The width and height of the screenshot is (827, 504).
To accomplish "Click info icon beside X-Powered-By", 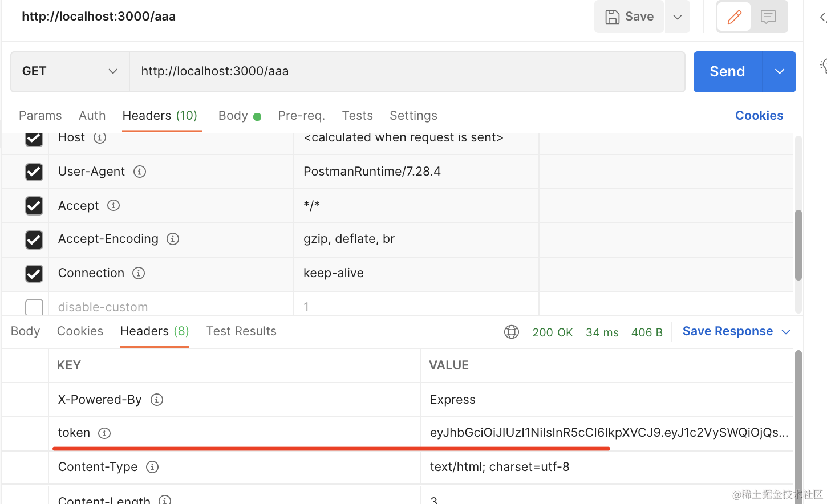I will pos(157,400).
